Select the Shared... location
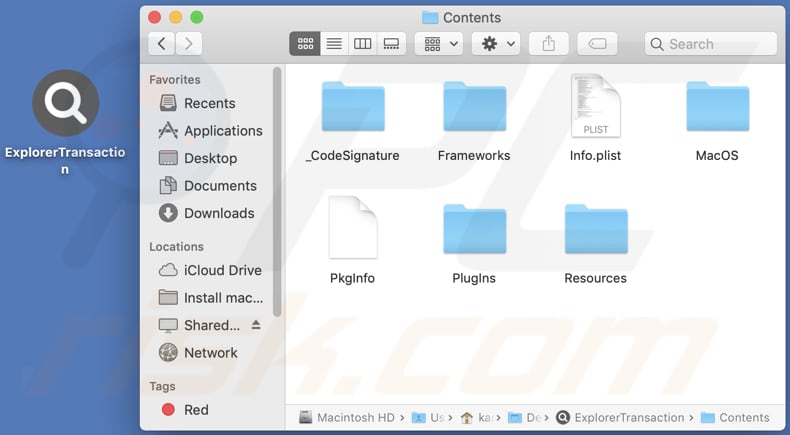790x435 pixels. point(199,325)
